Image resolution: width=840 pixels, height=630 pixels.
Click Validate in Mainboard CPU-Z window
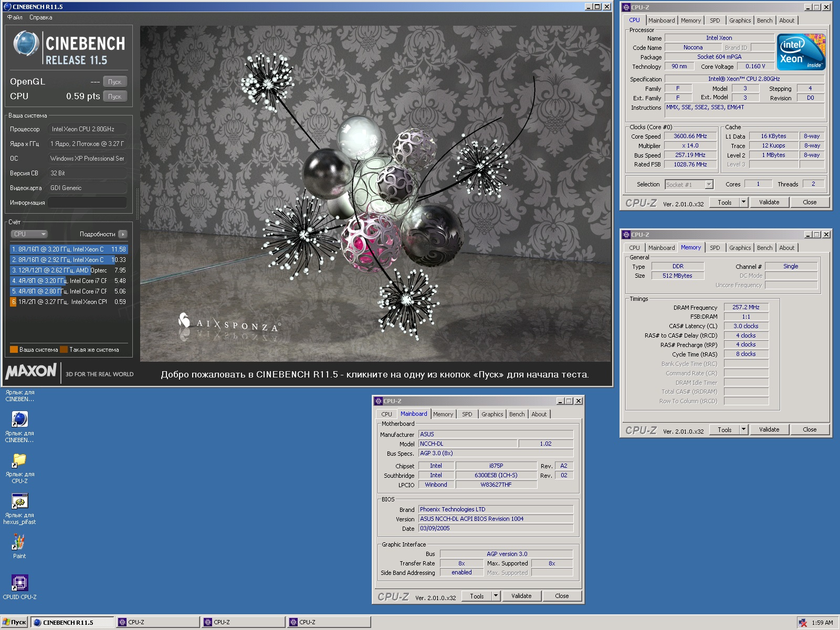(x=521, y=596)
